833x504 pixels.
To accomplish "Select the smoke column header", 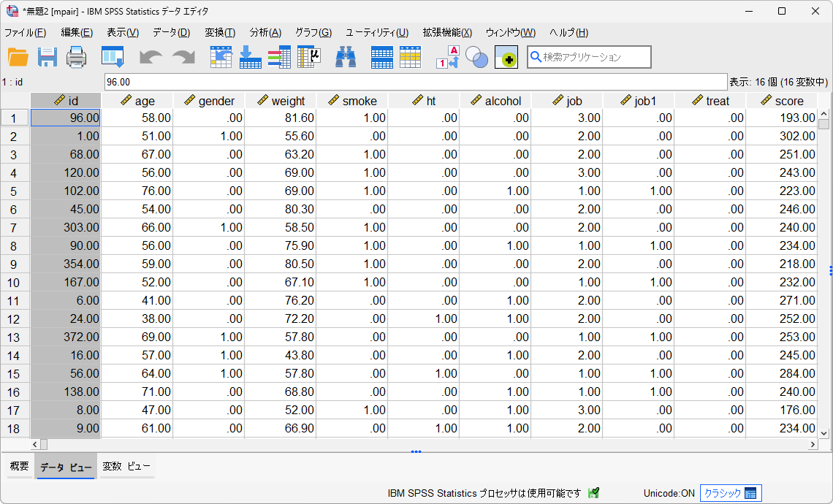I will (352, 101).
